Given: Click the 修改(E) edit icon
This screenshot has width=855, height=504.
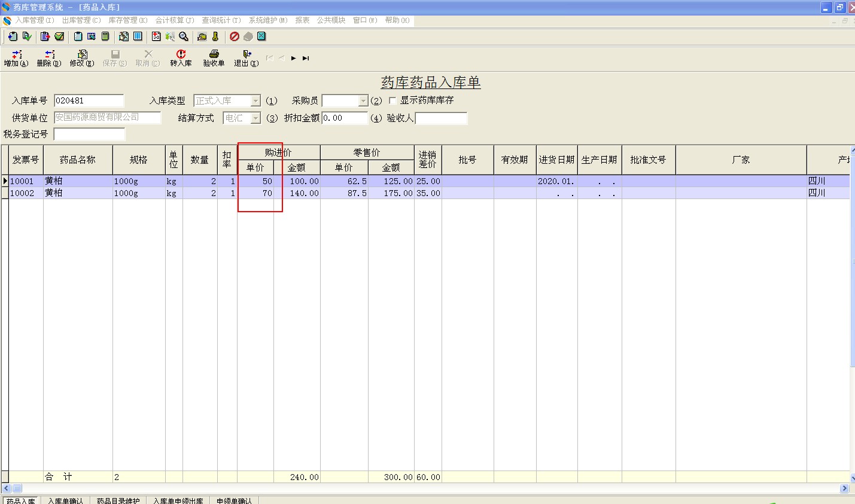Looking at the screenshot, I should click(x=83, y=54).
